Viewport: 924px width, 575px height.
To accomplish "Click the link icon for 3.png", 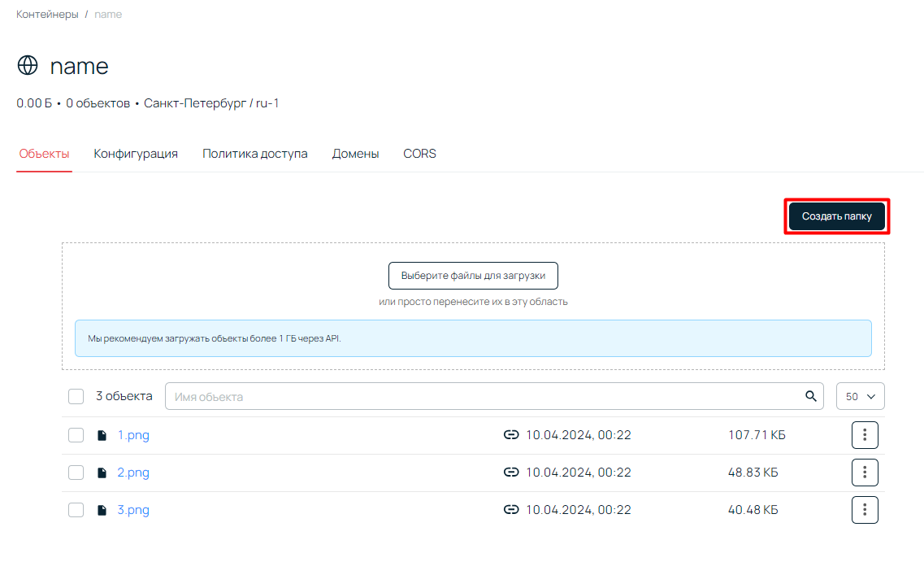I will tap(510, 510).
